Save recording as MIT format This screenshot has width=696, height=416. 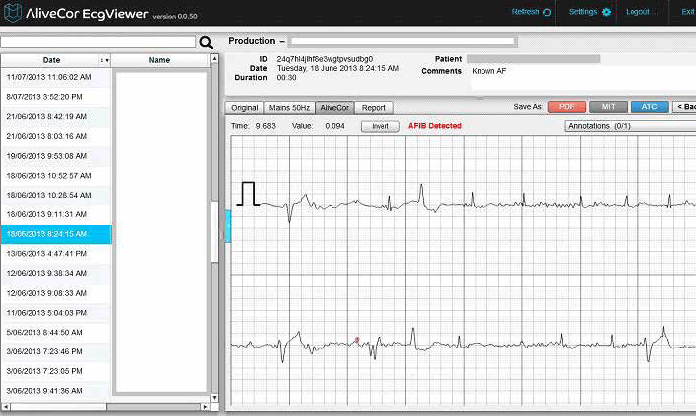pyautogui.click(x=608, y=106)
